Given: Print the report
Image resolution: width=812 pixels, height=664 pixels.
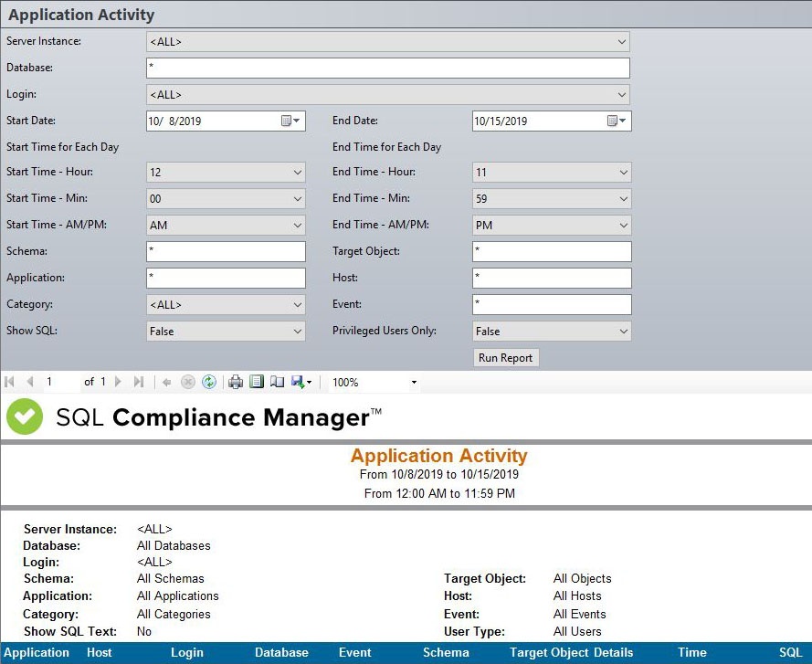Looking at the screenshot, I should (x=236, y=383).
